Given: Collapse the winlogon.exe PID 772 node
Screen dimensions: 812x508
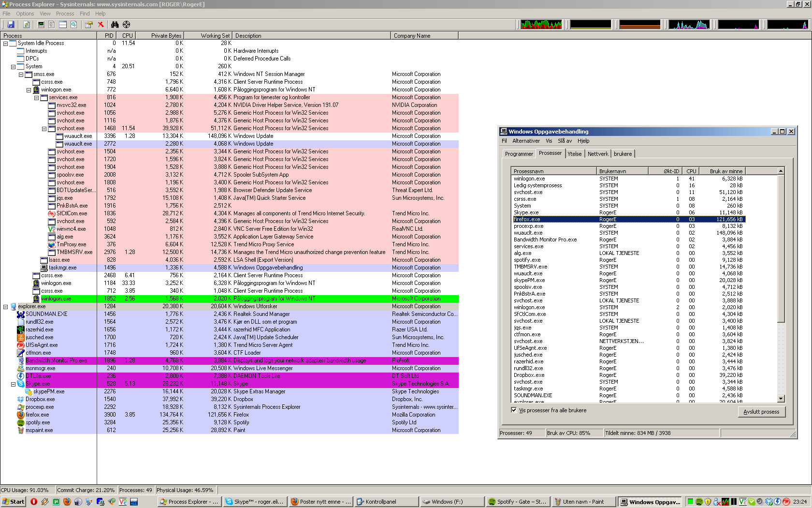Looking at the screenshot, I should pos(29,90).
